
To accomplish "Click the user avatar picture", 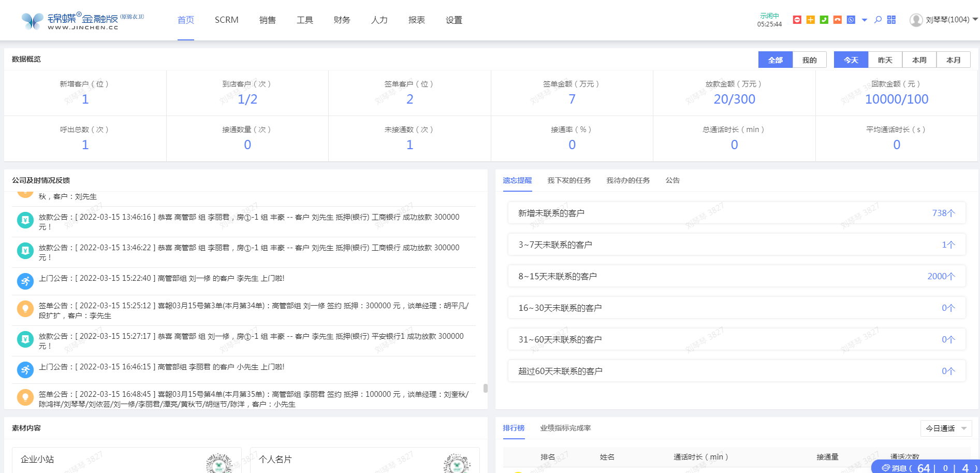I will [x=916, y=20].
